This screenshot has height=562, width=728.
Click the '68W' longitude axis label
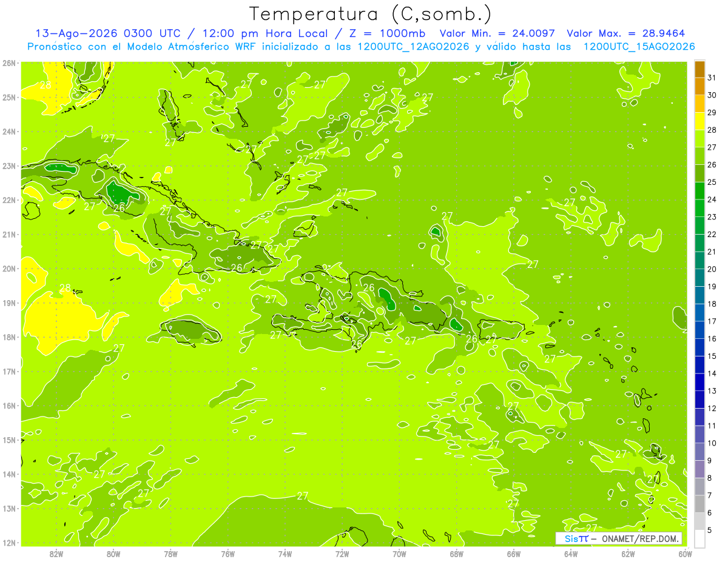457,554
